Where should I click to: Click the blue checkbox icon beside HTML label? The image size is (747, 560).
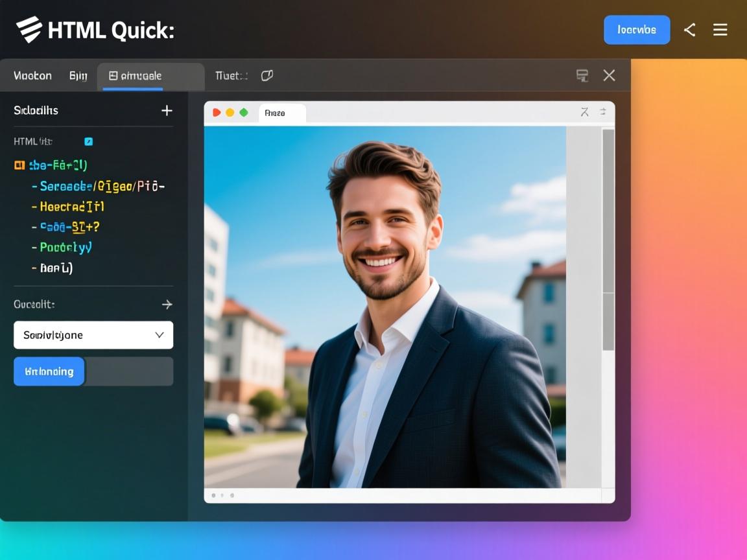[x=89, y=141]
